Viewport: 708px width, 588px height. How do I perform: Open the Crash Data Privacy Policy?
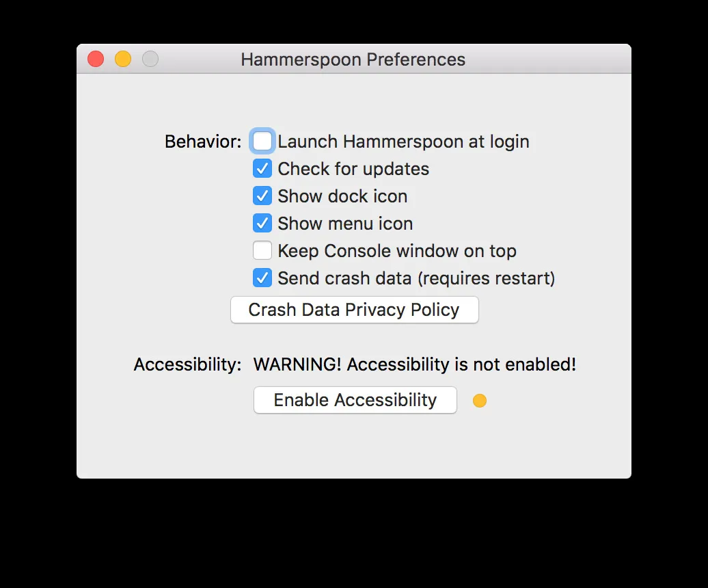355,310
